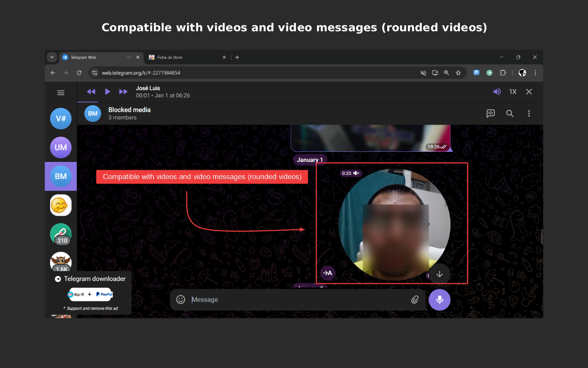Toggle the site sound icon in address bar
This screenshot has width=588, height=368.
point(423,73)
